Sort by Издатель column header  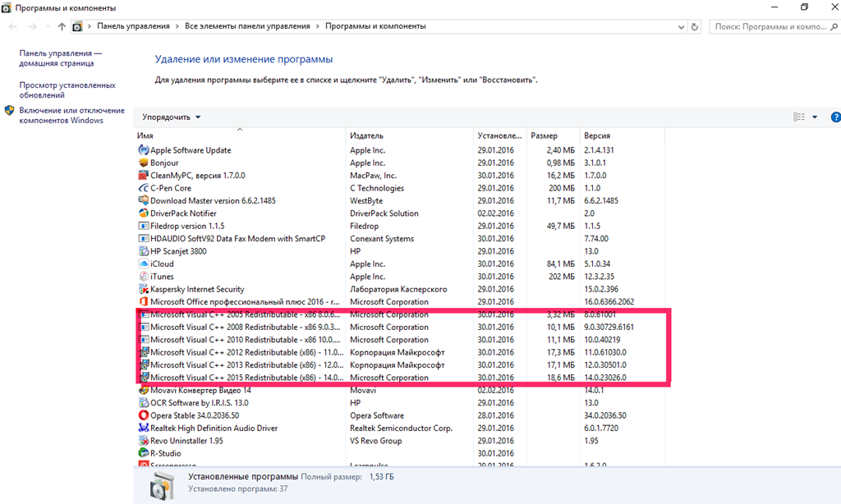click(410, 135)
